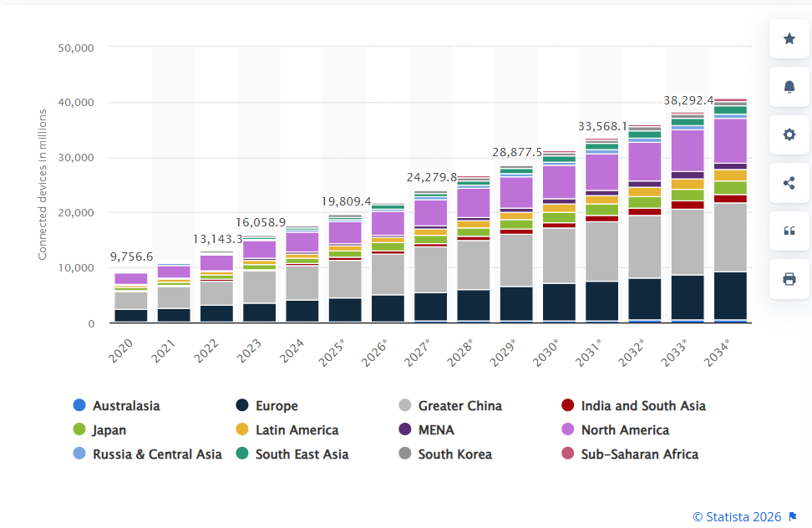This screenshot has height=528, width=812.
Task: Click the print icon
Action: pos(789,279)
